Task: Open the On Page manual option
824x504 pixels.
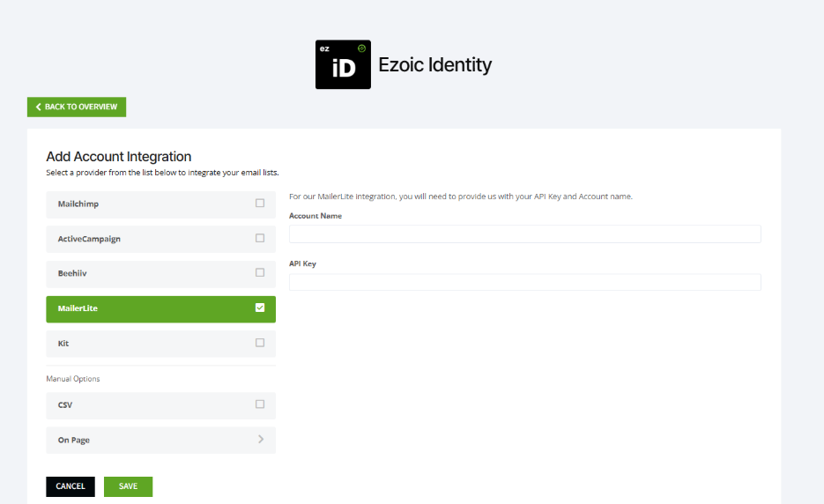Action: [160, 441]
